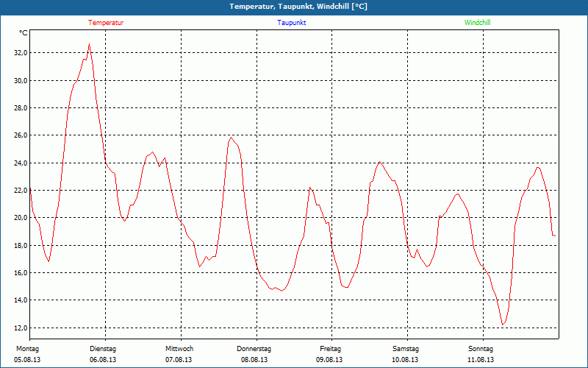
Task: Click the 18,0 y-axis value
Action: 21,245
